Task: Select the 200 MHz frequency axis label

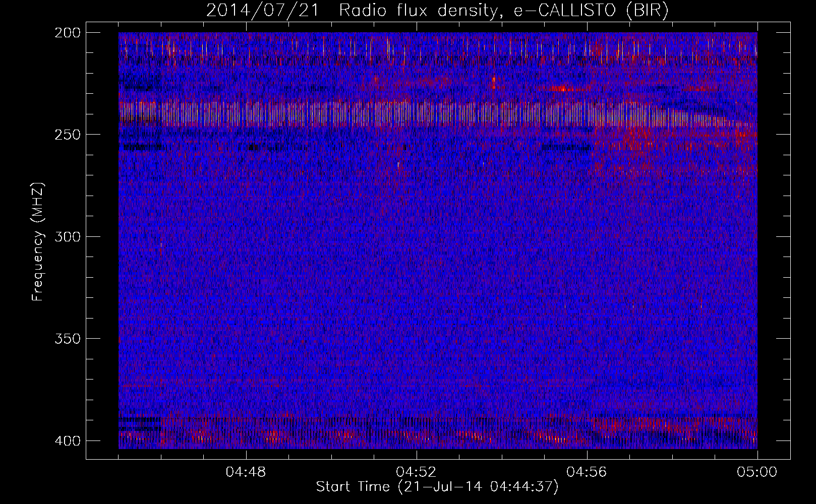Action: click(x=68, y=33)
